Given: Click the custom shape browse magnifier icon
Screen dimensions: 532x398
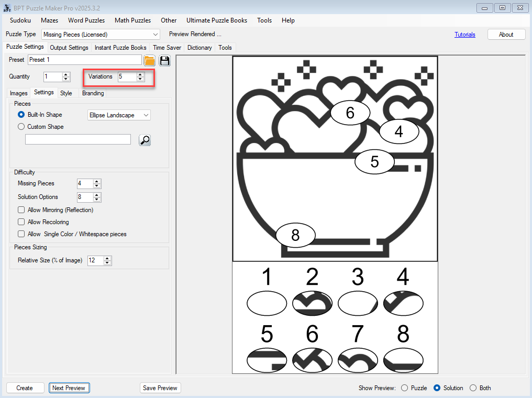Looking at the screenshot, I should point(145,140).
